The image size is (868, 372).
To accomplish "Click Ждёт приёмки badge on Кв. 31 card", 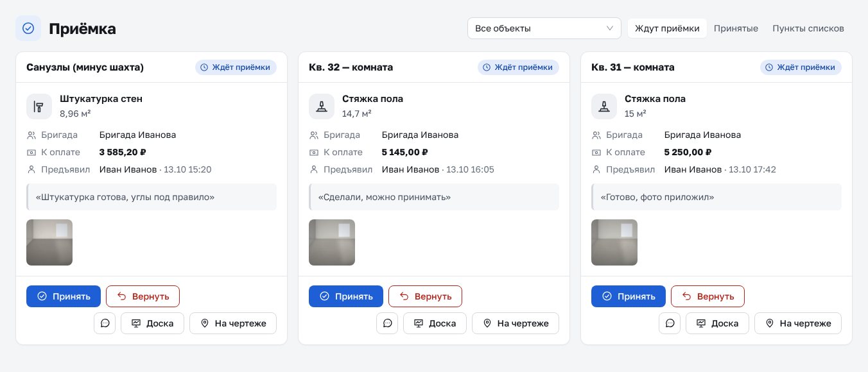I will 801,67.
